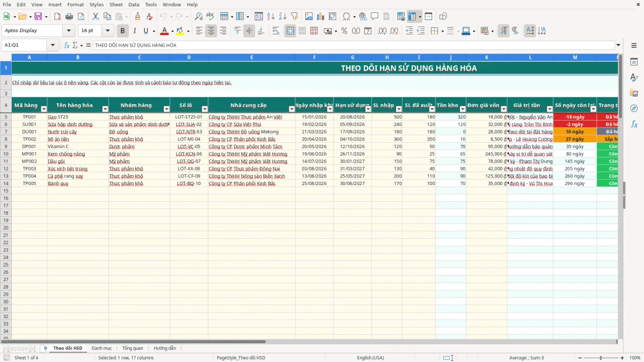Click the Export as PDF icon

(x=57, y=17)
